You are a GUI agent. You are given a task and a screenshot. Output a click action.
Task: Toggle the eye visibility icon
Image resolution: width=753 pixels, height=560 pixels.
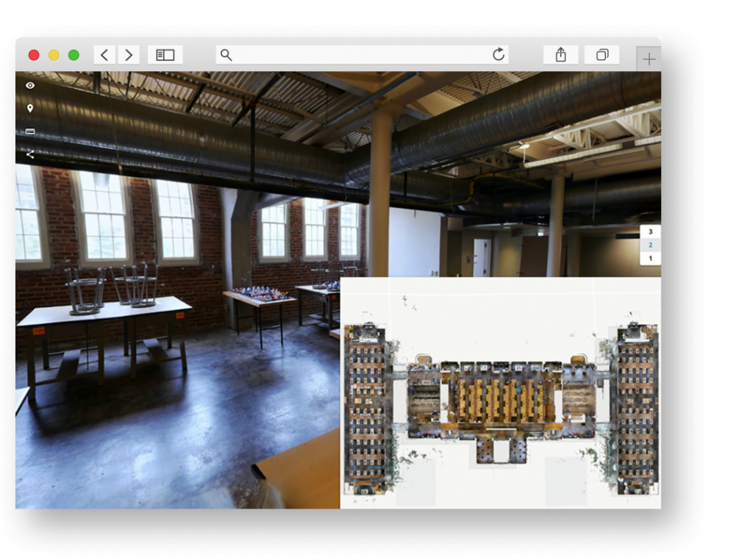click(x=30, y=85)
